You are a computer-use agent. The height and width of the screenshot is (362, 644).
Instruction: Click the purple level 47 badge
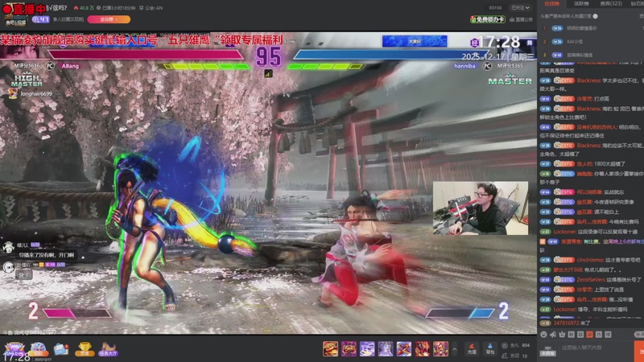(41, 19)
